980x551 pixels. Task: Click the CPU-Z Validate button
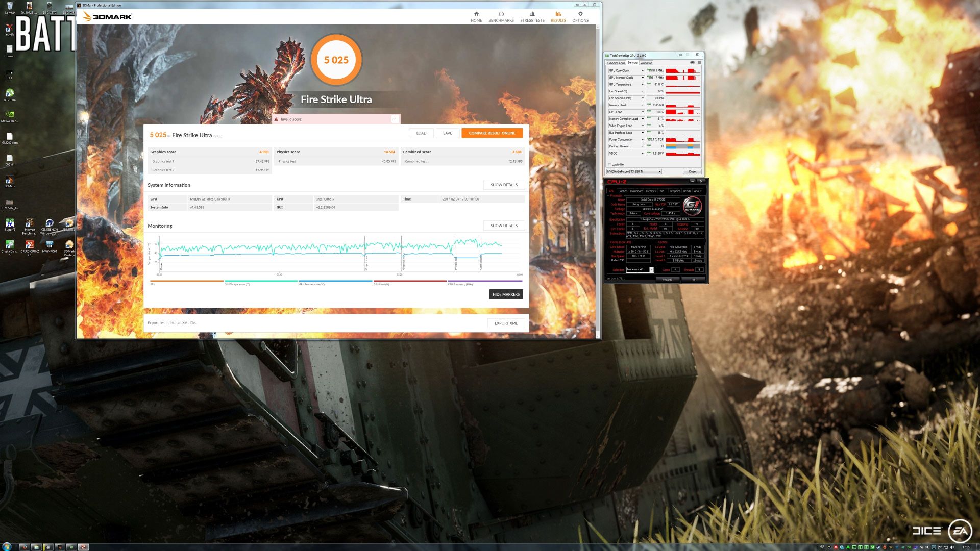tap(668, 280)
